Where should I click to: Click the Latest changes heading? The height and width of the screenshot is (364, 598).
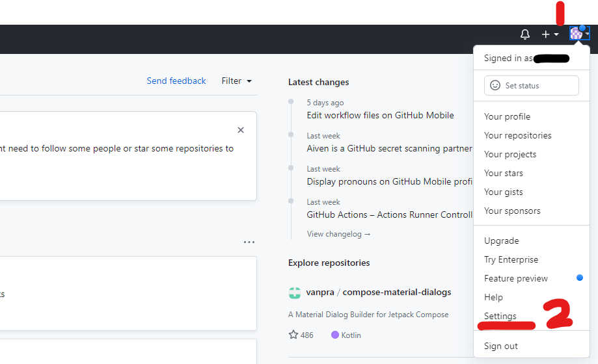pos(318,83)
